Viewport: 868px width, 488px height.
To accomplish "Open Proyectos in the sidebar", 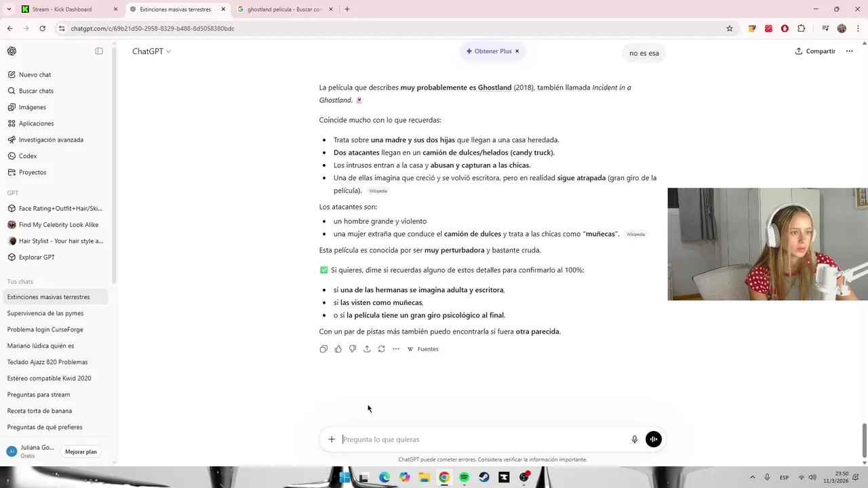I will 56,172.
